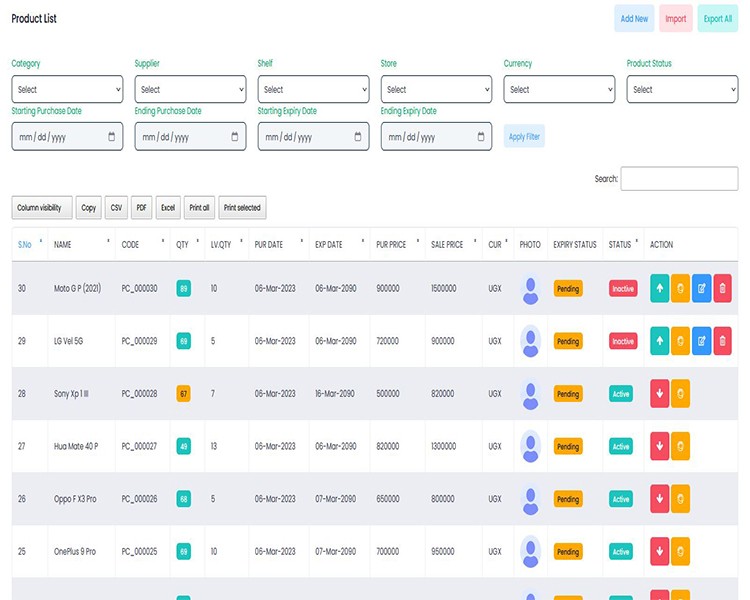
Task: Click the Sony Xp 1 III photo avatar
Action: (x=530, y=394)
